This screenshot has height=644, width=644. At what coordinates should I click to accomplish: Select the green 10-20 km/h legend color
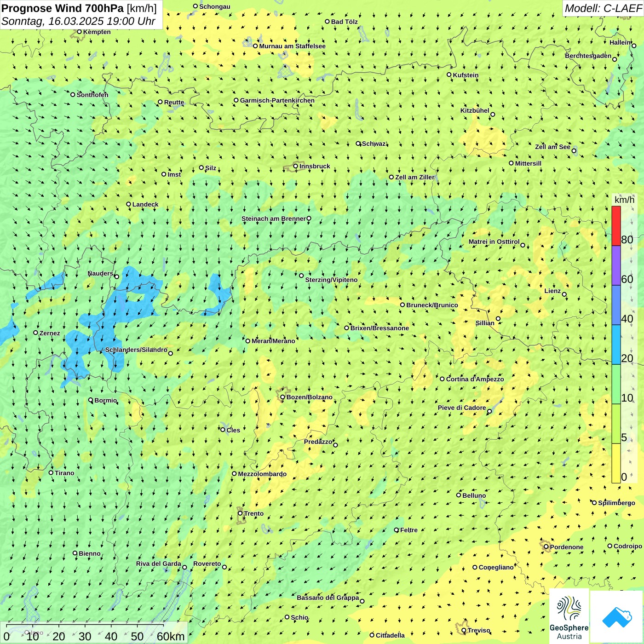(x=616, y=385)
